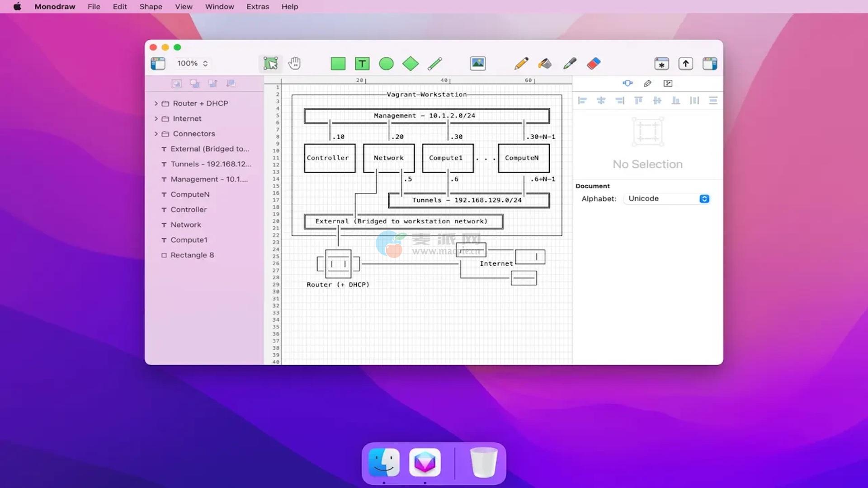This screenshot has height=488, width=868.
Task: Select Rectangle 8 in layer list
Action: (192, 255)
